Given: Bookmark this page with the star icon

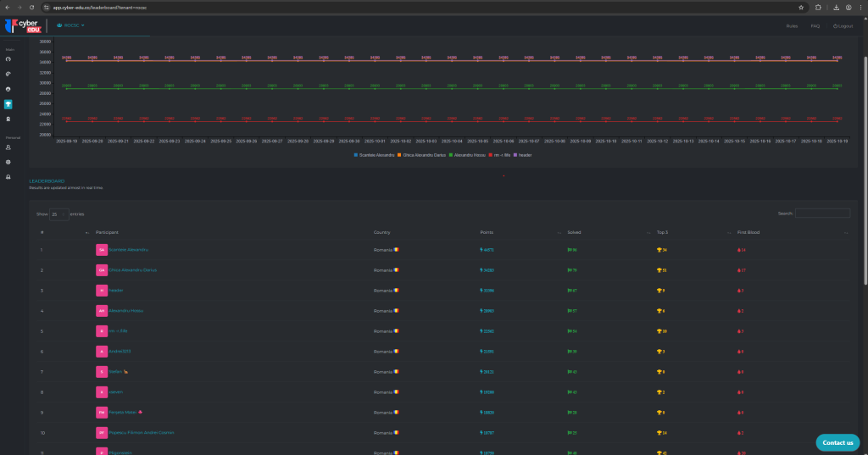Looking at the screenshot, I should tap(801, 7).
